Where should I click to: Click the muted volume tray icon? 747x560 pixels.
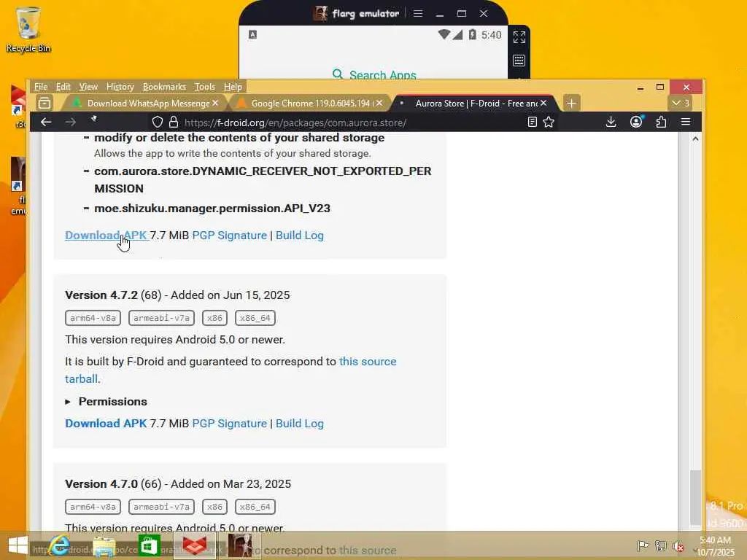point(678,545)
